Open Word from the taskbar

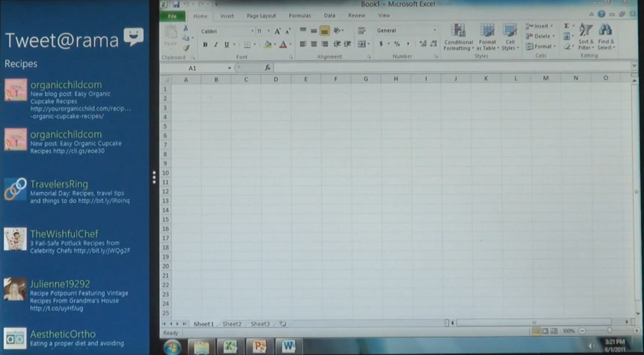click(288, 347)
